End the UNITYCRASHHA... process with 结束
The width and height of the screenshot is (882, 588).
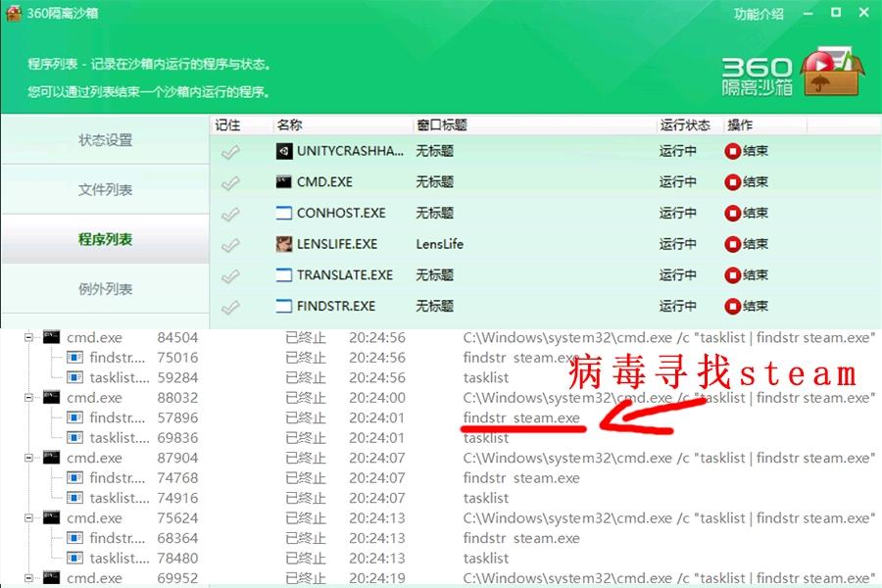coord(747,151)
